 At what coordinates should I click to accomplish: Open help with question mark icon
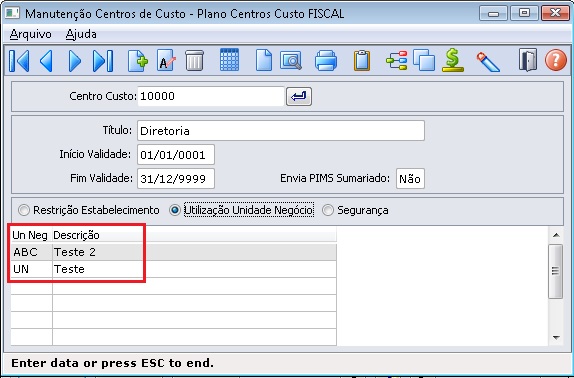pos(556,60)
